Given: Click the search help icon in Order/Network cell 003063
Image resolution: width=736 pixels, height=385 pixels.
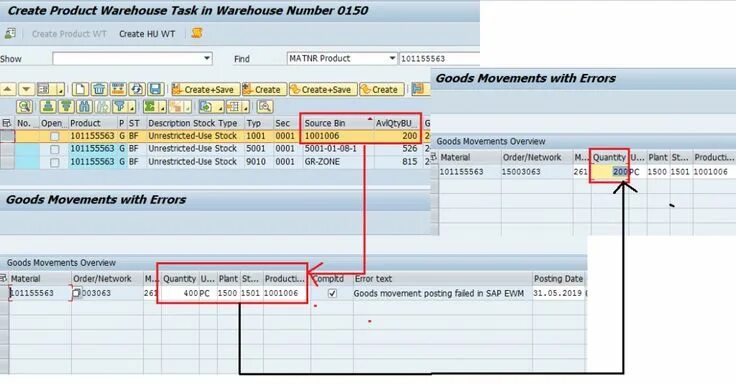Looking at the screenshot, I should (x=77, y=293).
